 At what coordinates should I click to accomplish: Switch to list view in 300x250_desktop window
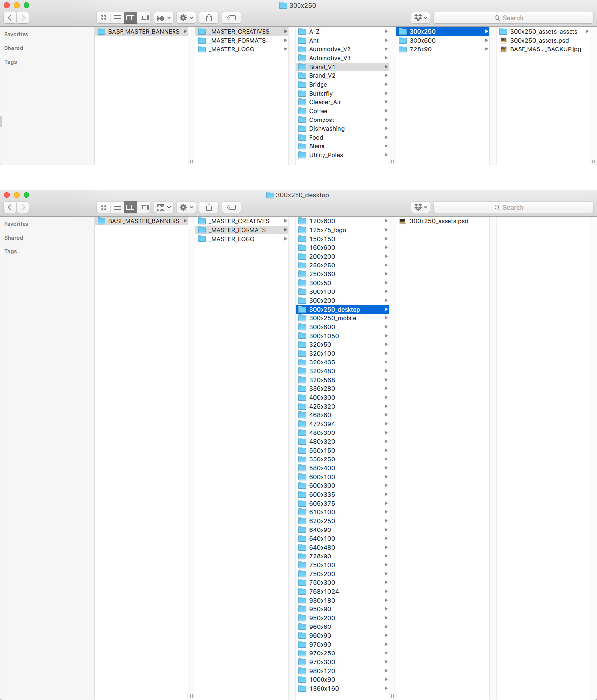coord(117,207)
